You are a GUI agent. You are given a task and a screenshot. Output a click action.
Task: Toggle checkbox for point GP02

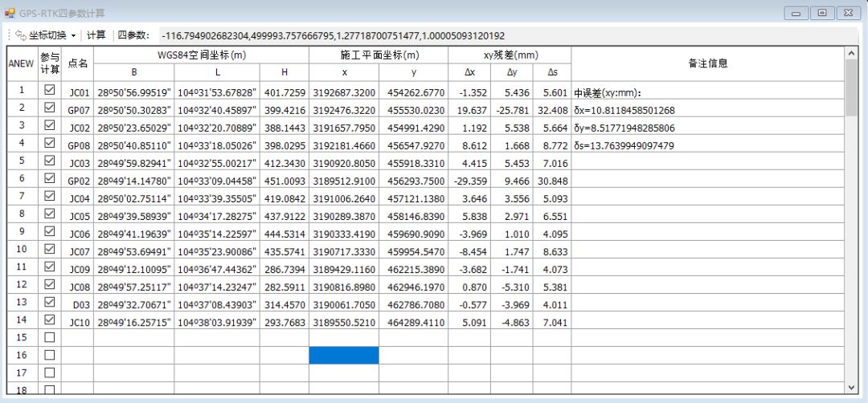(50, 178)
